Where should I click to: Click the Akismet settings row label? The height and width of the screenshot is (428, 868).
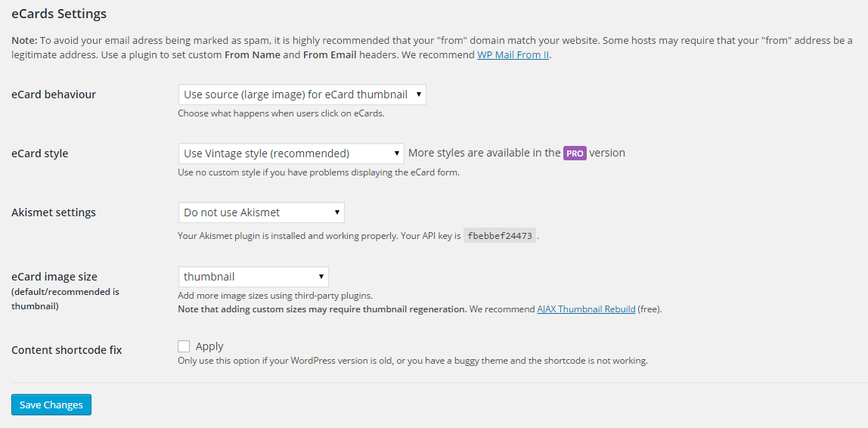pyautogui.click(x=54, y=212)
